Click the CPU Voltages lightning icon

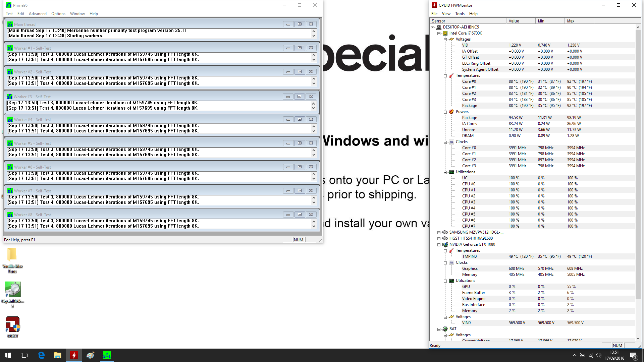point(451,39)
